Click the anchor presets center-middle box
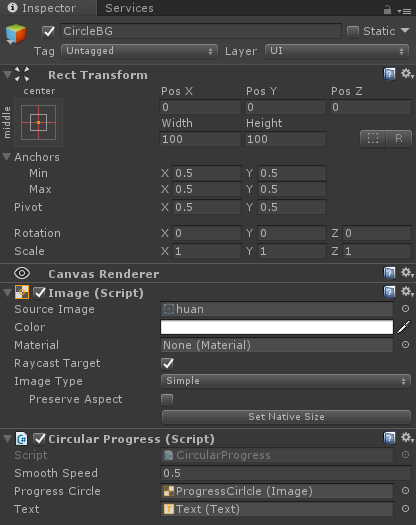The width and height of the screenshot is (416, 525). point(39,123)
